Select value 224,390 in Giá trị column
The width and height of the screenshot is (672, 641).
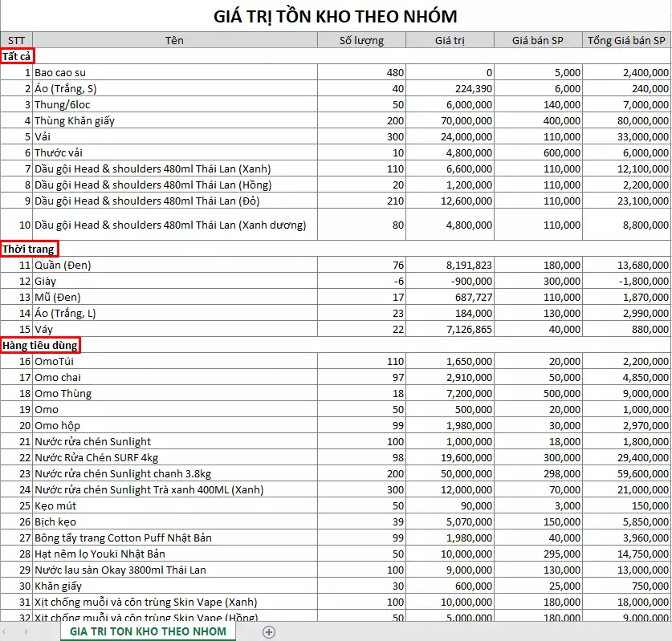pos(450,88)
